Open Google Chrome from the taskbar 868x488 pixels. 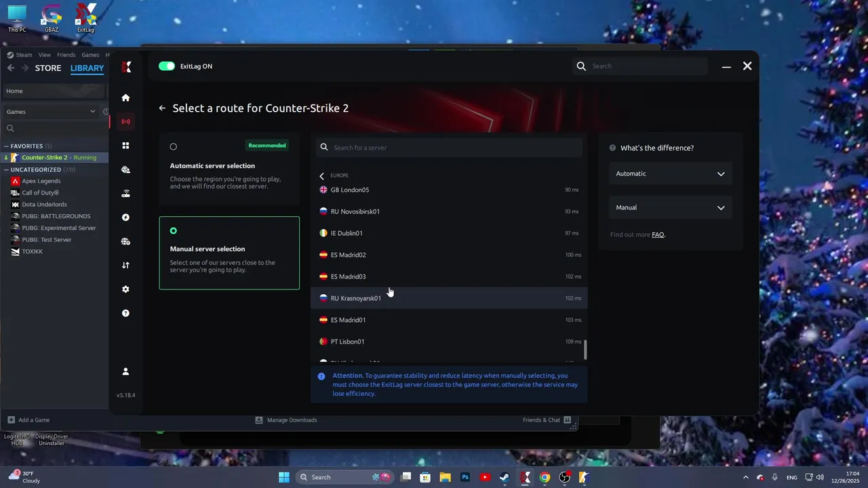tap(545, 477)
